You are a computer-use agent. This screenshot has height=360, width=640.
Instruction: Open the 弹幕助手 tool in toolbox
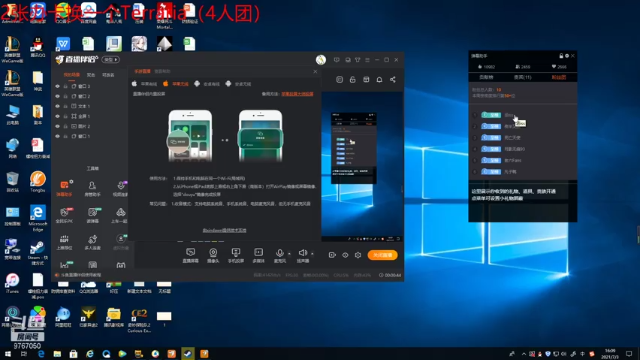(x=64, y=189)
